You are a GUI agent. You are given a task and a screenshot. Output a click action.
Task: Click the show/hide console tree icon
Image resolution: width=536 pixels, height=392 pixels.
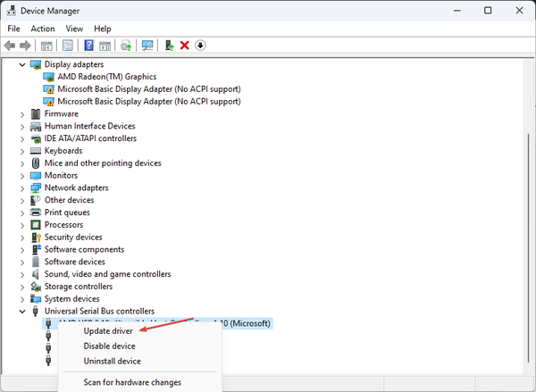pyautogui.click(x=45, y=46)
